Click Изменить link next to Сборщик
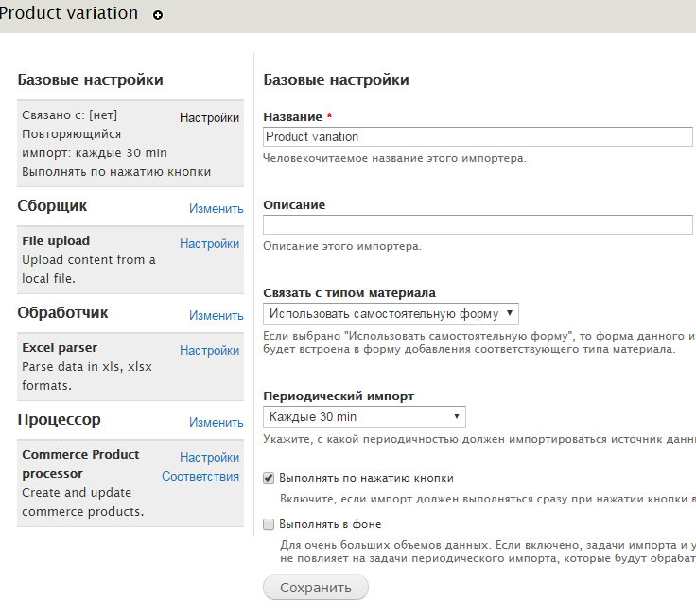 pos(216,208)
